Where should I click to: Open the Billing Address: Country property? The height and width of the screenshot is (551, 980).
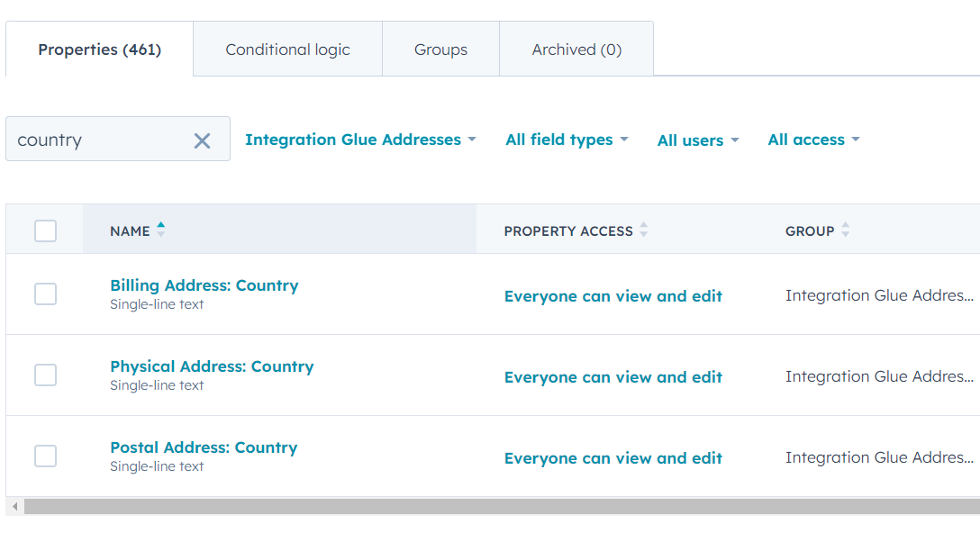204,285
